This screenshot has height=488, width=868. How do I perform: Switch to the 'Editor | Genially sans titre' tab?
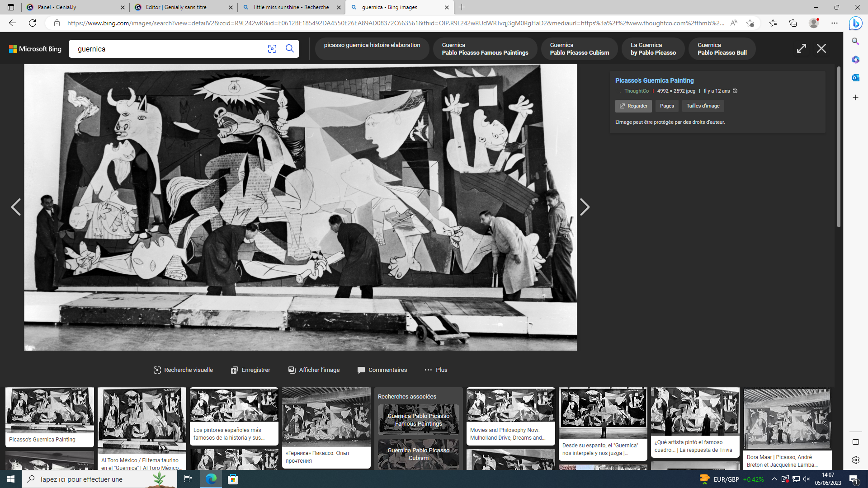(183, 7)
